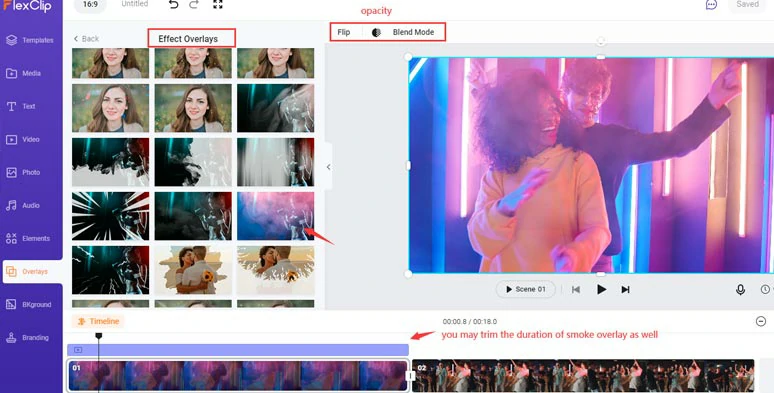Open the Blend Mode option
This screenshot has height=393, width=774.
(413, 32)
